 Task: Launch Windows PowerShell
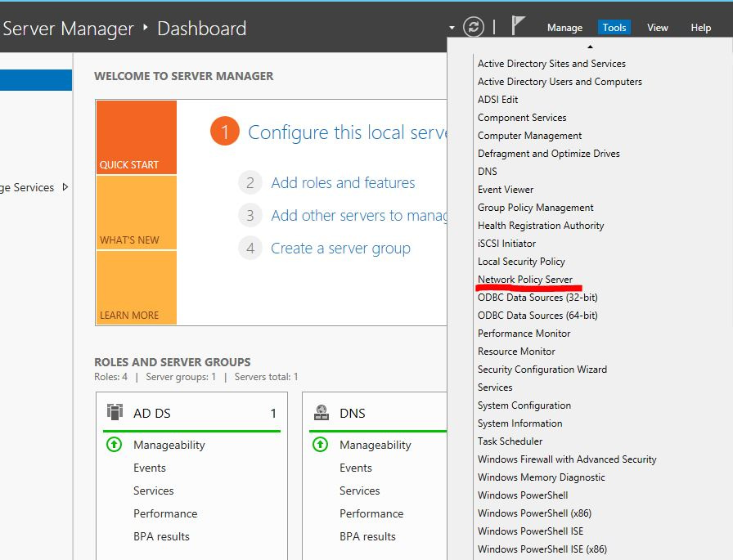coord(523,495)
